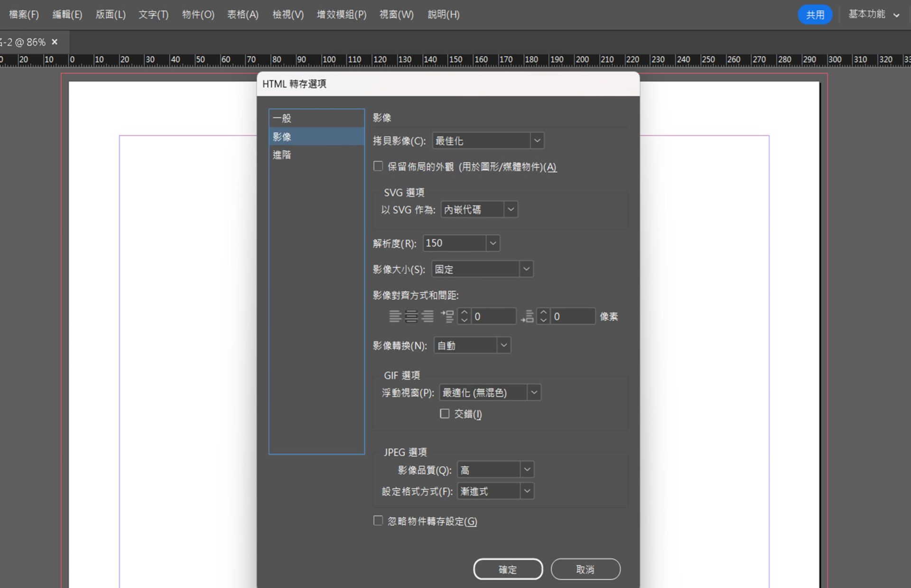
Task: Click the space before value field
Action: click(493, 316)
